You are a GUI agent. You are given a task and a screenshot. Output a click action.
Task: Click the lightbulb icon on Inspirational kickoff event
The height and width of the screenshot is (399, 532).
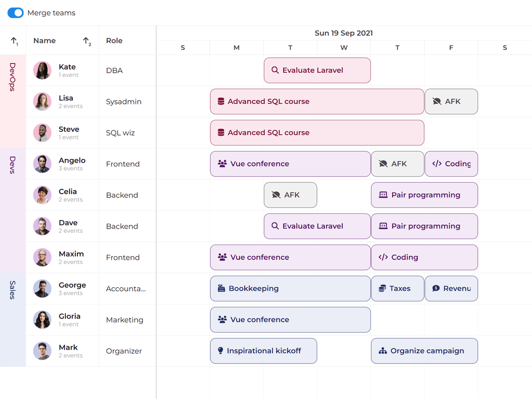coord(220,351)
